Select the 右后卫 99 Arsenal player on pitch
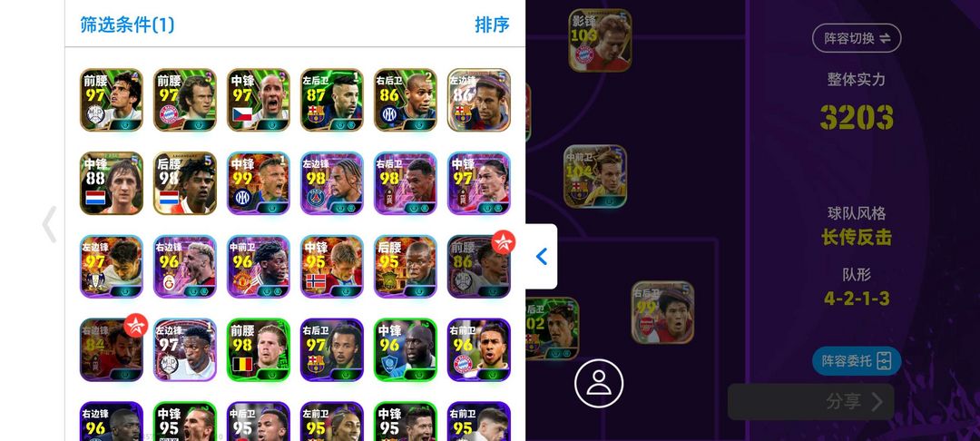This screenshot has height=441, width=980. [662, 312]
